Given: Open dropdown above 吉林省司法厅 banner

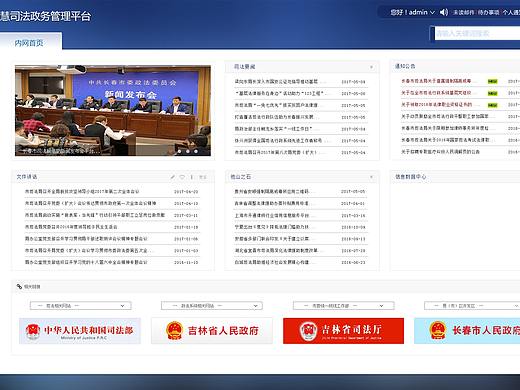Looking at the screenshot, I should point(343,306).
